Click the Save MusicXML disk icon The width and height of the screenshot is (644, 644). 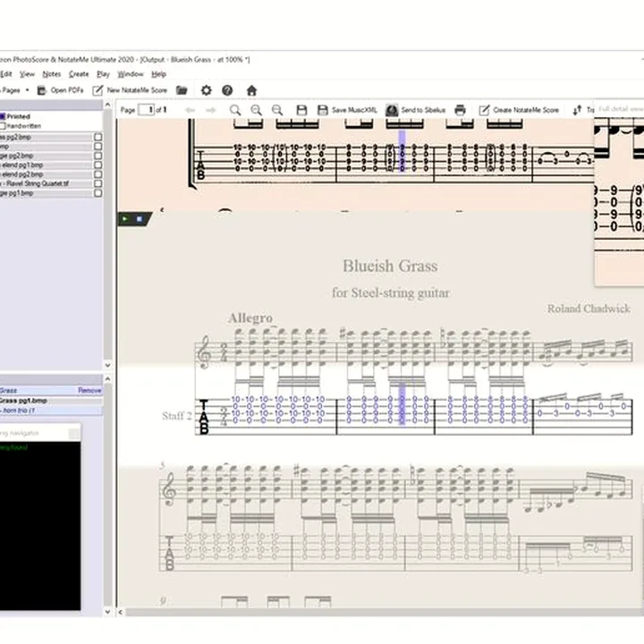323,110
